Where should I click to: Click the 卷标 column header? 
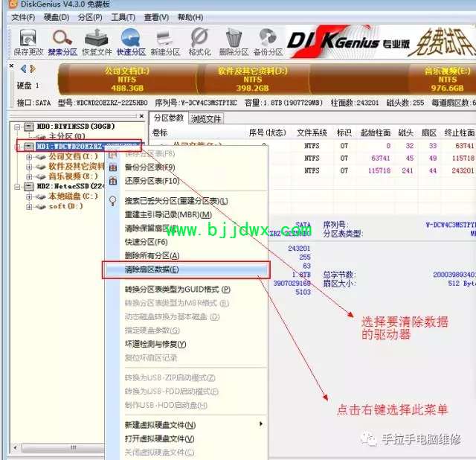pyautogui.click(x=160, y=132)
